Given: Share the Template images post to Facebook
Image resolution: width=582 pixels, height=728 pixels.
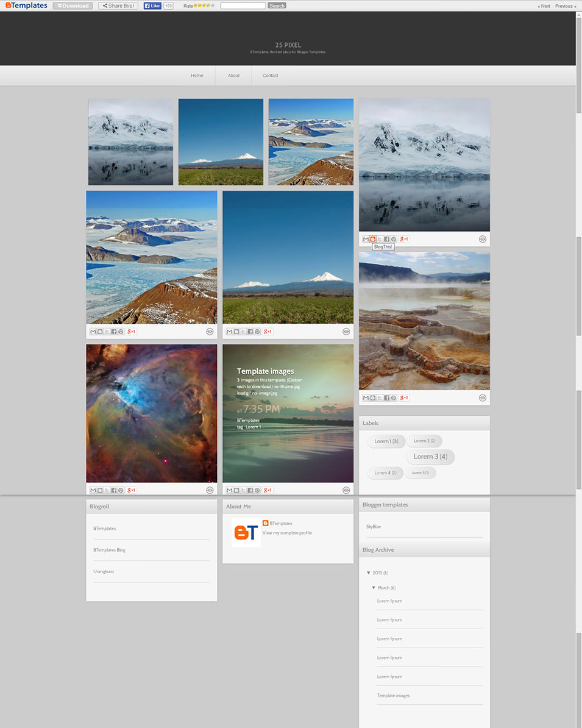Looking at the screenshot, I should click(250, 490).
